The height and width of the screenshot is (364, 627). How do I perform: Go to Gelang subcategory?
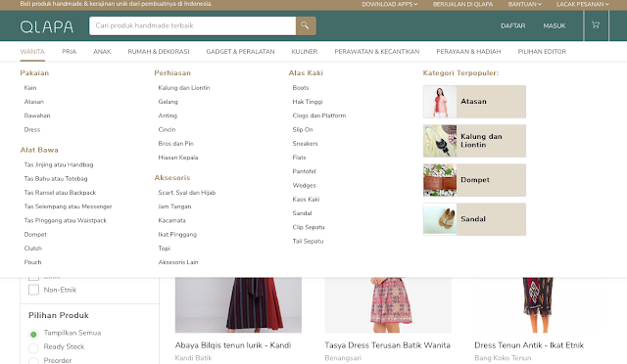point(168,102)
